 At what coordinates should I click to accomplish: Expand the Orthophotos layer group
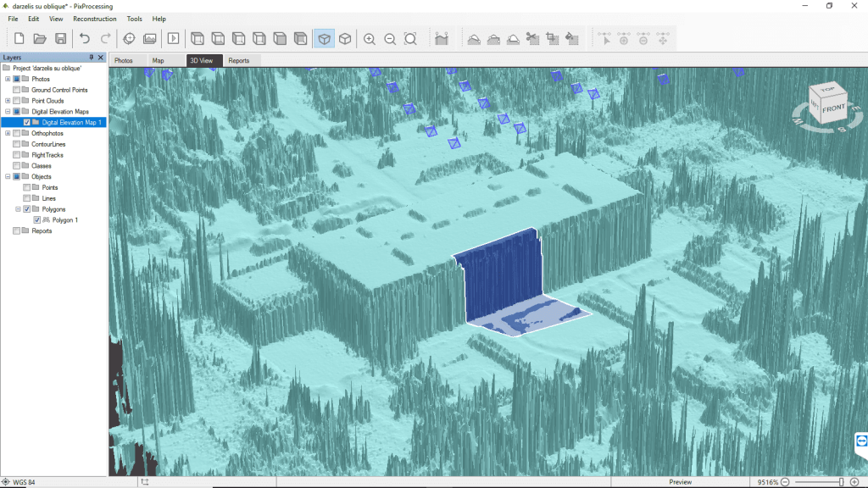6,132
